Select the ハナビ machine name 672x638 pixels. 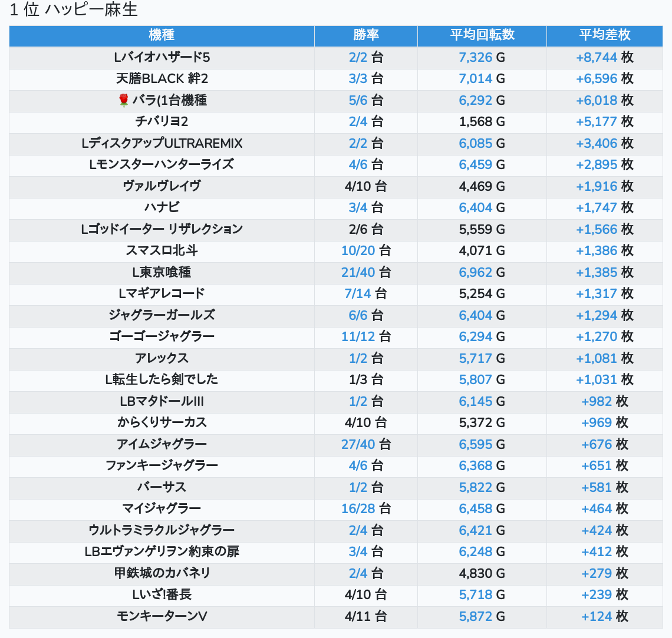click(162, 208)
